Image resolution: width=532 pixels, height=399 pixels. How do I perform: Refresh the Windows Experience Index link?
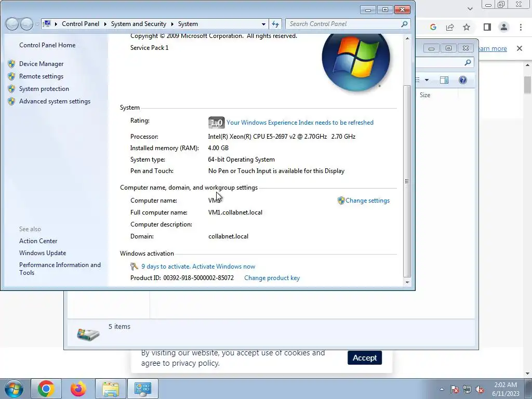(300, 123)
